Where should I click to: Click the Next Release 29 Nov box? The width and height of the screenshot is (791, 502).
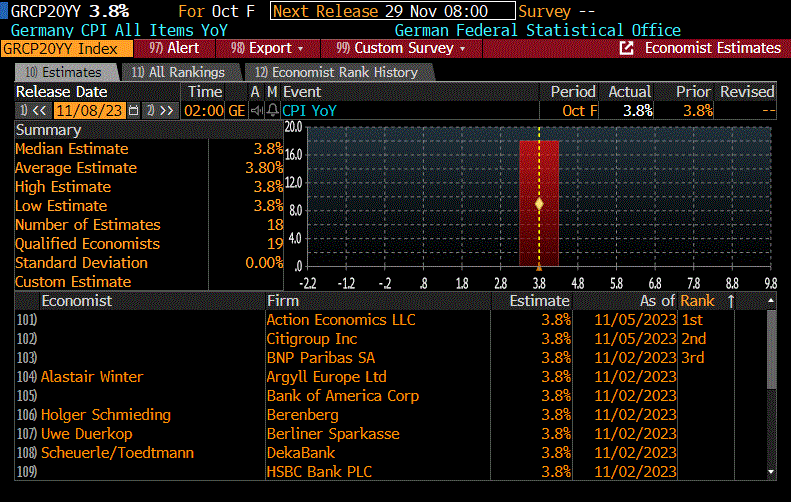(392, 11)
